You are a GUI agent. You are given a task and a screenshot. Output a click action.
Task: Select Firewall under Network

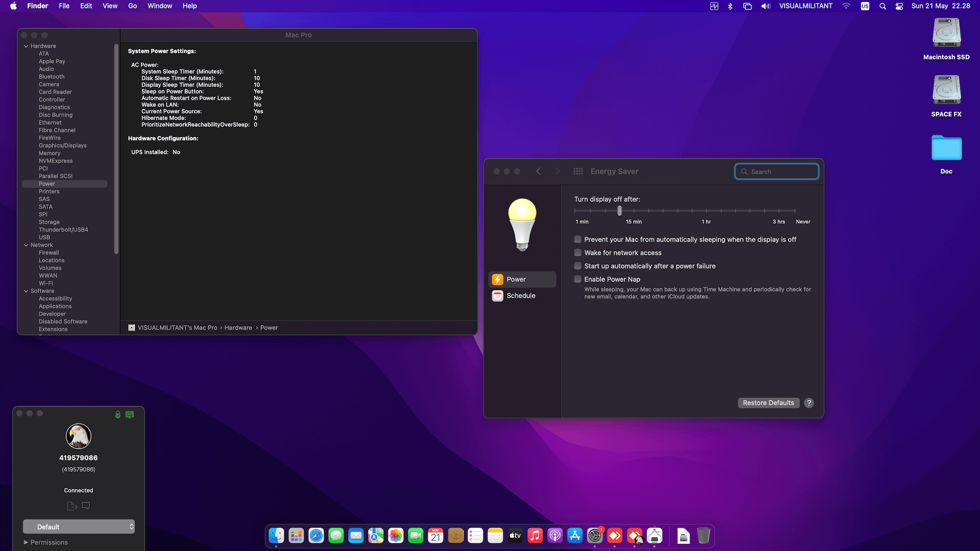49,253
